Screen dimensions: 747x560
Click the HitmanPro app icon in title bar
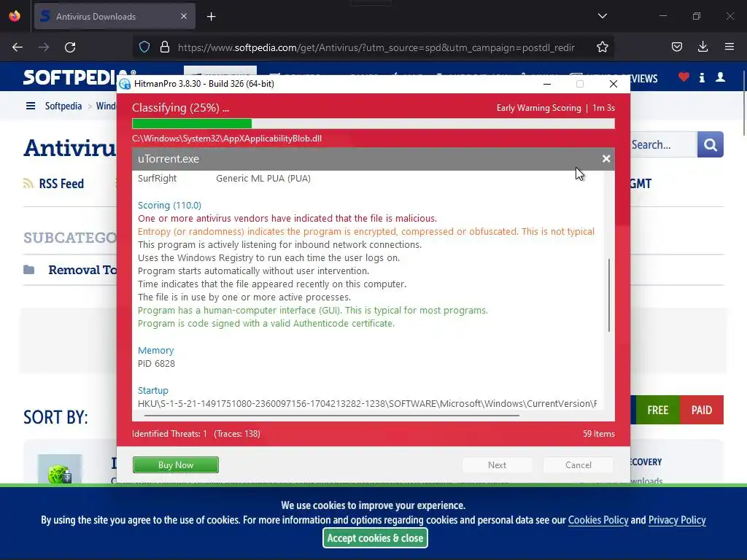pos(125,84)
